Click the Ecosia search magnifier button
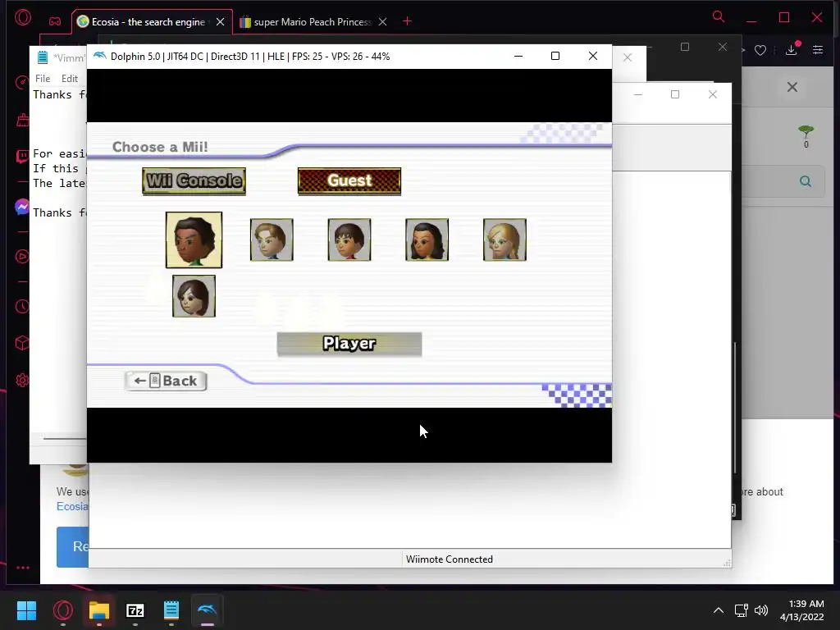 pos(806,181)
